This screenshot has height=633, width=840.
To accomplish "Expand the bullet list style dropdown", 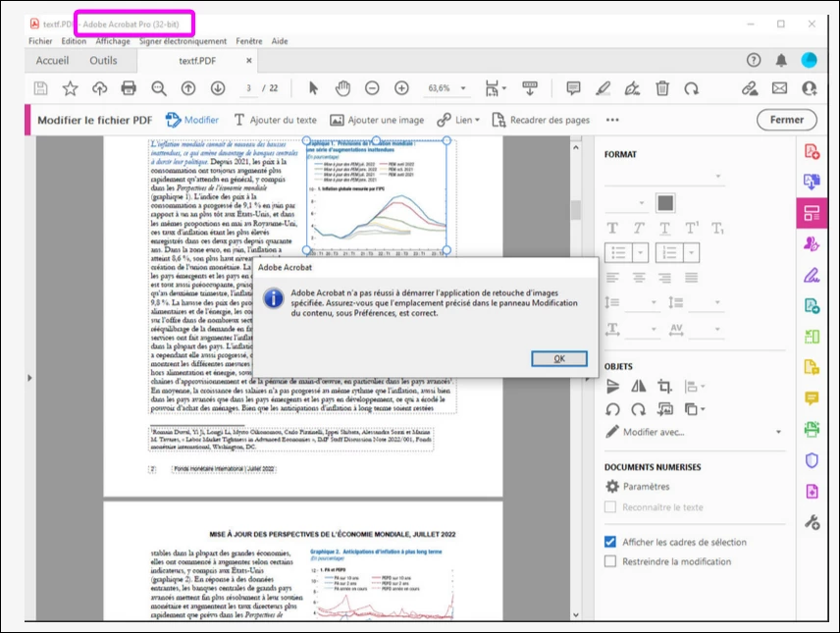I will coord(641,252).
